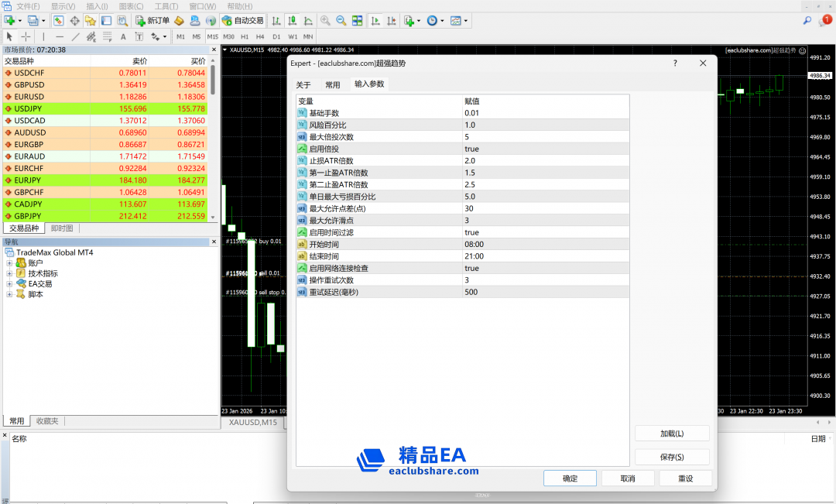
Task: Open the 关于 tab in Expert dialog
Action: pos(303,85)
